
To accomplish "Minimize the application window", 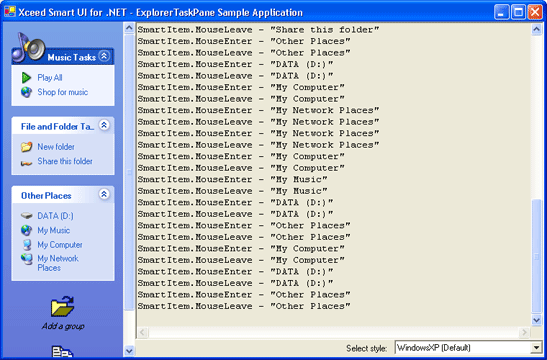I will click(x=502, y=13).
